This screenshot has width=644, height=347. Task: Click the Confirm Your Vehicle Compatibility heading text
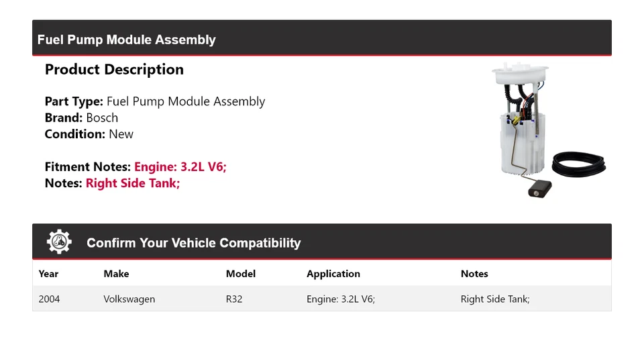pyautogui.click(x=193, y=243)
